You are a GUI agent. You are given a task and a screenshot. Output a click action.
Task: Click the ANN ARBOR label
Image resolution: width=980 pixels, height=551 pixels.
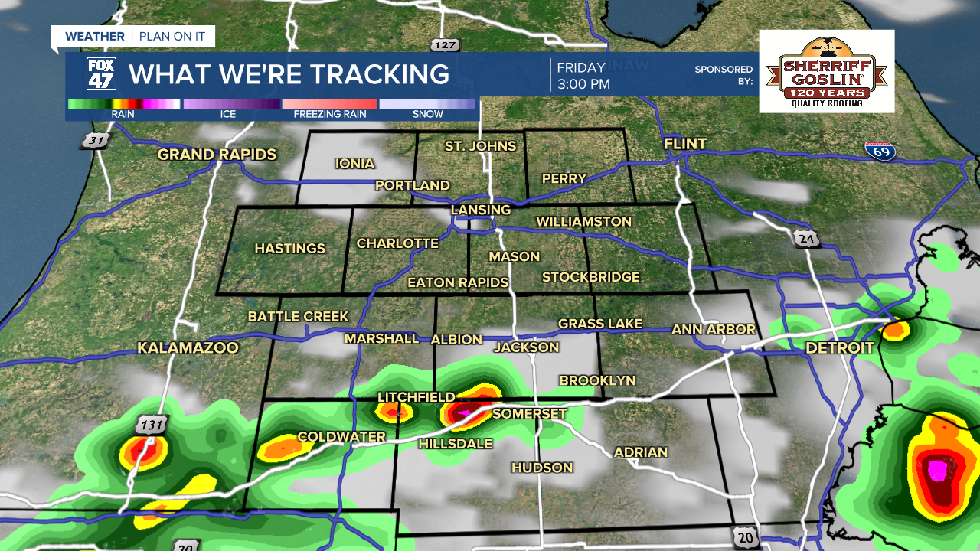[x=714, y=329]
